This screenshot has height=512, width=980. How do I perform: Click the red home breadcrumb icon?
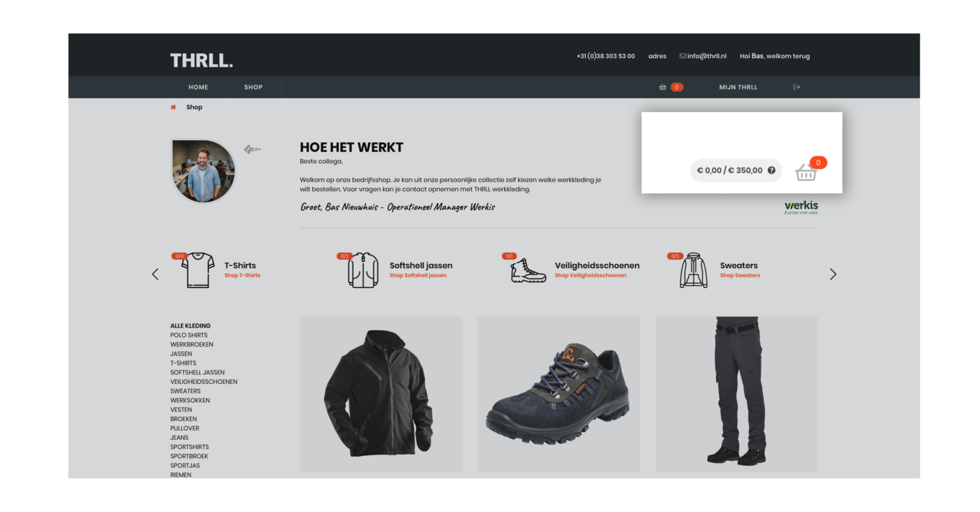tap(174, 107)
